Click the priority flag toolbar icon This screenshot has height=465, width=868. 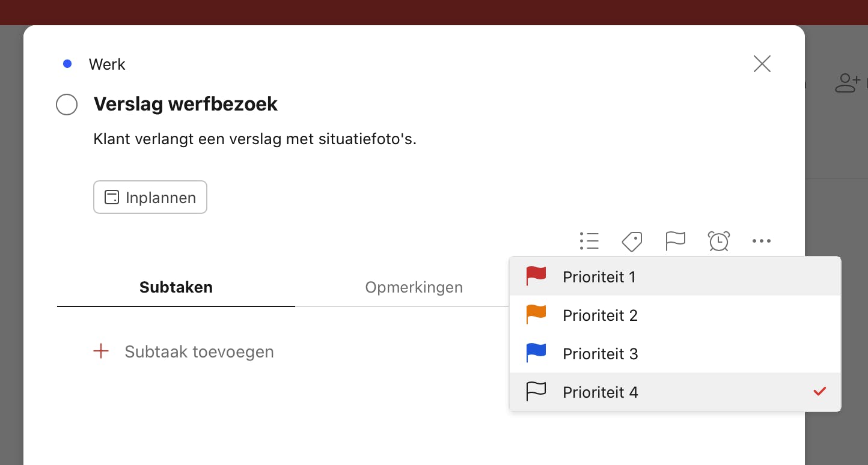pyautogui.click(x=676, y=241)
